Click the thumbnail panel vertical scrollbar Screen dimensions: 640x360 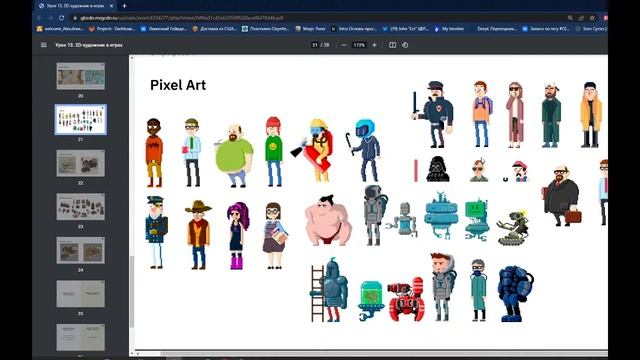132,292
